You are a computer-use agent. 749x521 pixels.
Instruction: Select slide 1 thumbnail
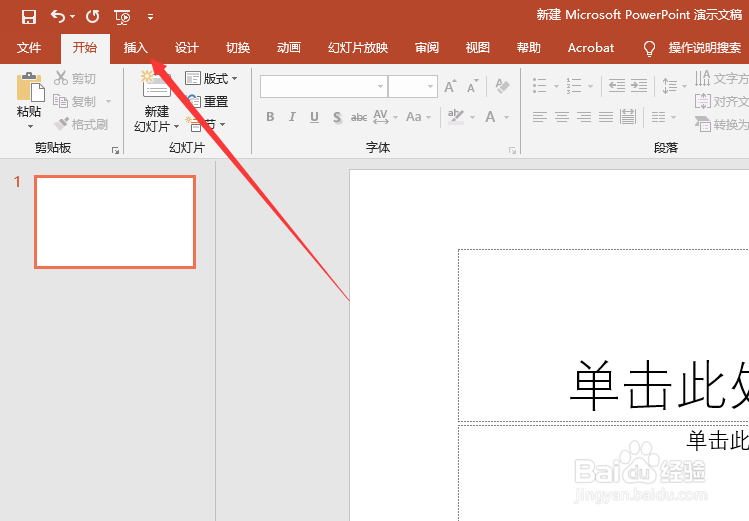115,222
